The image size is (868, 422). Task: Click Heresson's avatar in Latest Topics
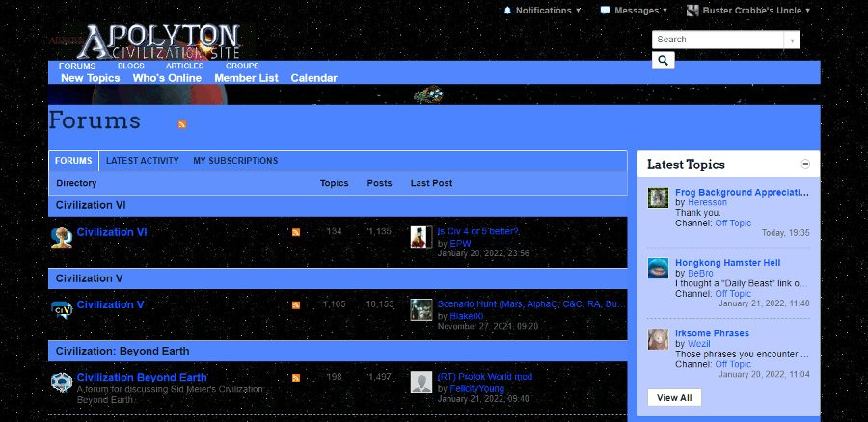(x=658, y=198)
